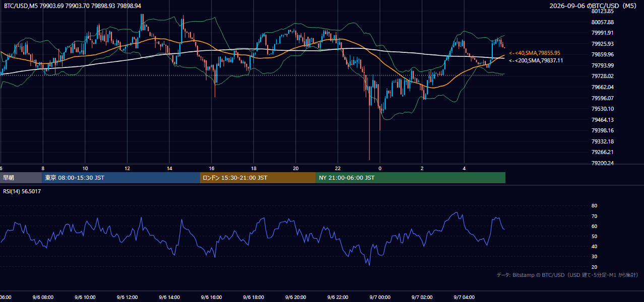Click the RSI scale value 40
The width and height of the screenshot is (644, 302).
[594, 246]
